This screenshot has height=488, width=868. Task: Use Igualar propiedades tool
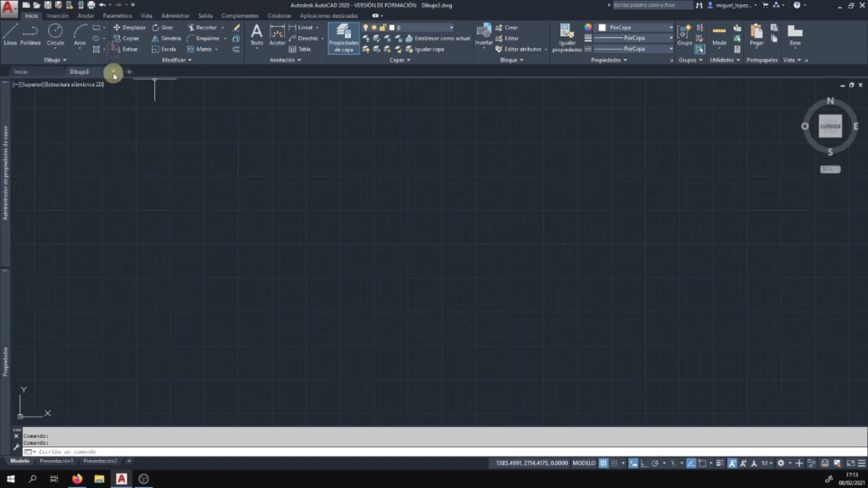[x=566, y=38]
